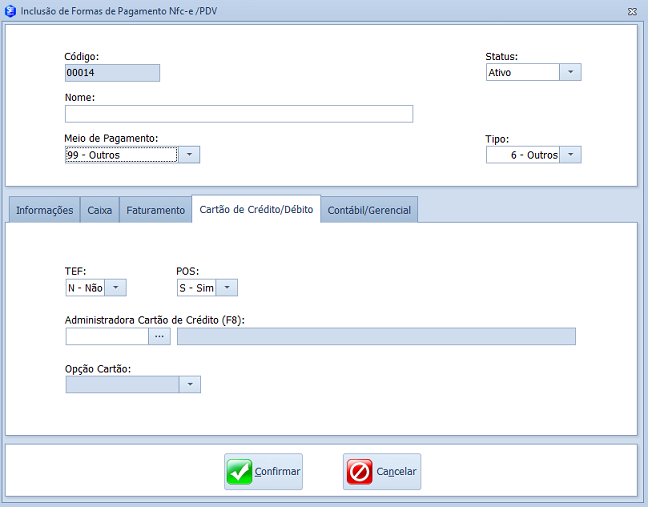Select the Cartão de Crédito/Débito tab

tap(256, 210)
